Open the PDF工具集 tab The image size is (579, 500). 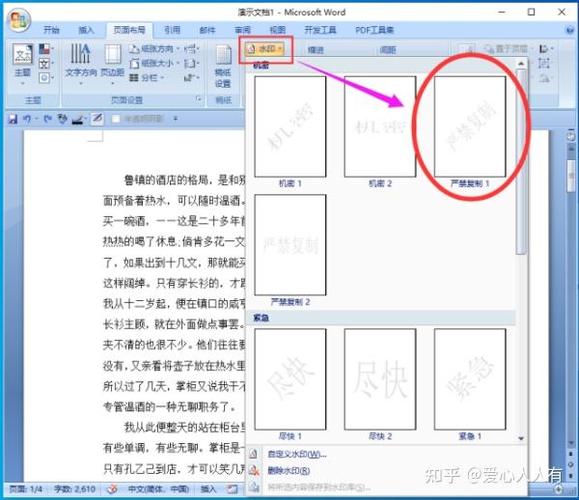[x=374, y=30]
